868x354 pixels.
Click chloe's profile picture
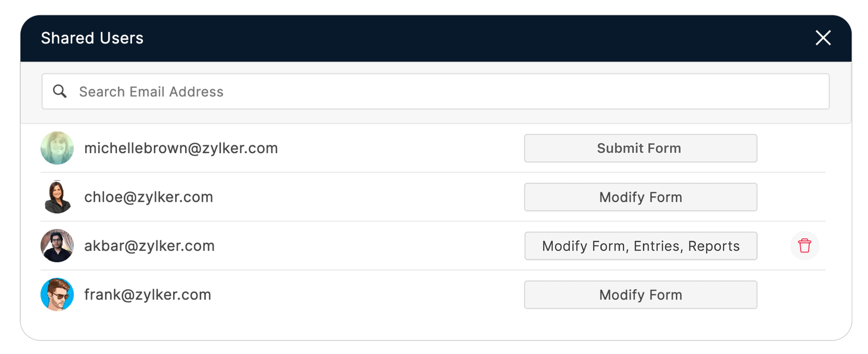[x=57, y=197]
